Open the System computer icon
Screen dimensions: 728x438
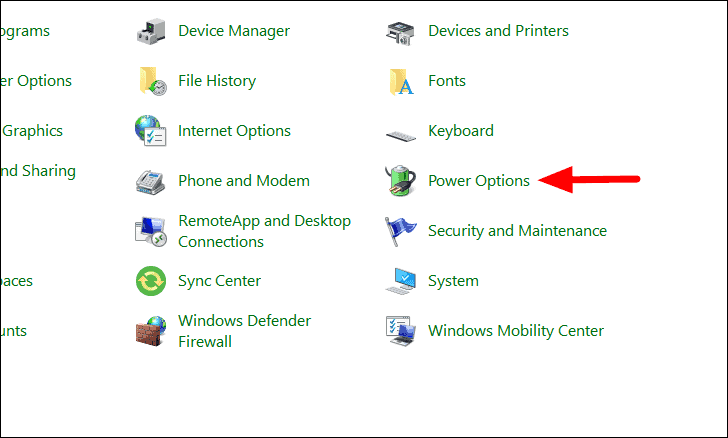[401, 281]
